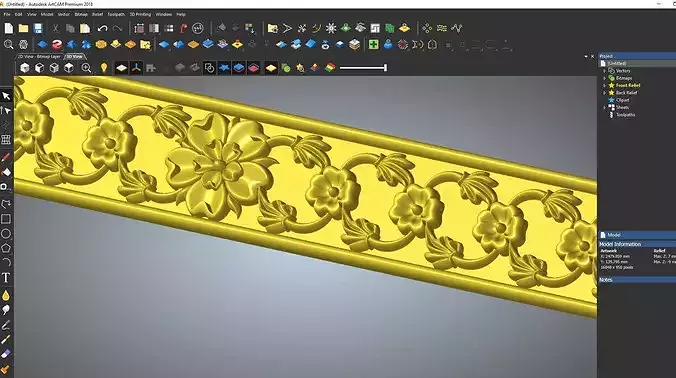The image size is (676, 378).
Task: Open a file with the folder icon
Action: pos(23,28)
